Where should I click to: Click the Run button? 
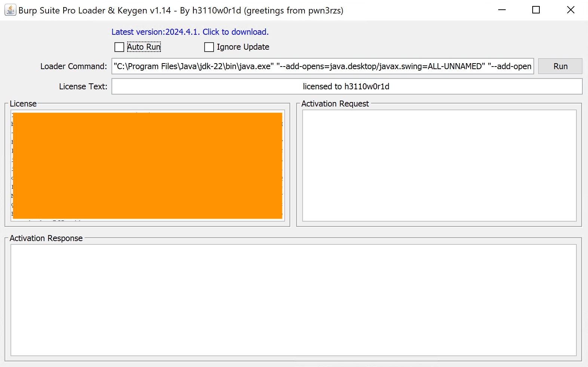[x=560, y=66]
